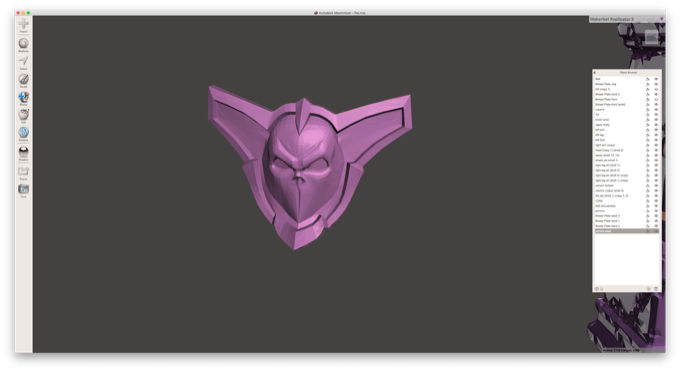
Task: Select the left arm row
Action: click(x=627, y=130)
